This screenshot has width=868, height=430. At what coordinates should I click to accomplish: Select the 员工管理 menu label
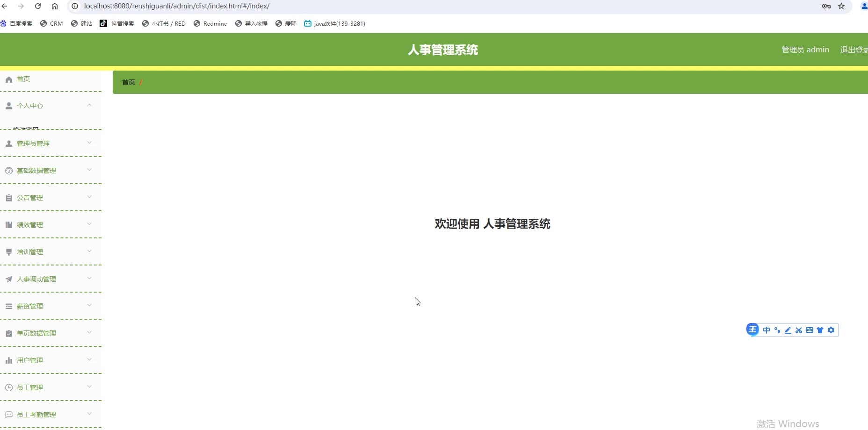click(30, 388)
